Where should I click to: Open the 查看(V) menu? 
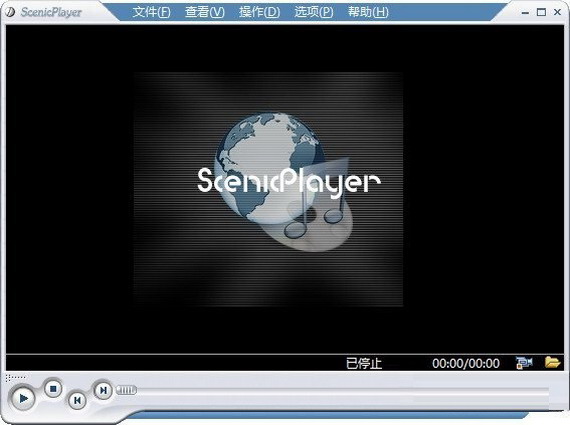[205, 12]
